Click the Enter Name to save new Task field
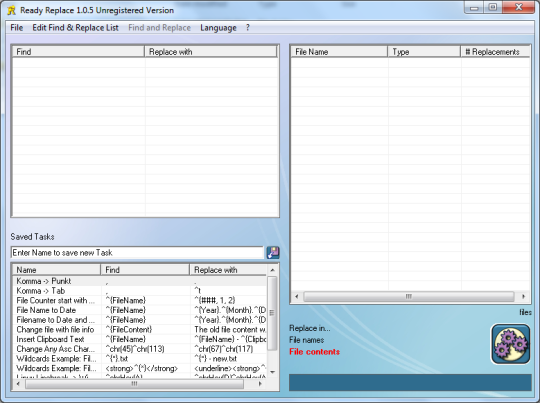 [x=137, y=252]
